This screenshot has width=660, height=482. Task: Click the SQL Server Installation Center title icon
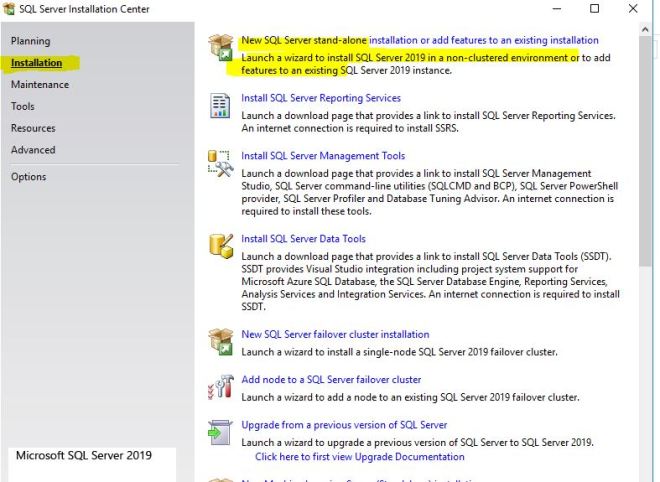pos(9,9)
